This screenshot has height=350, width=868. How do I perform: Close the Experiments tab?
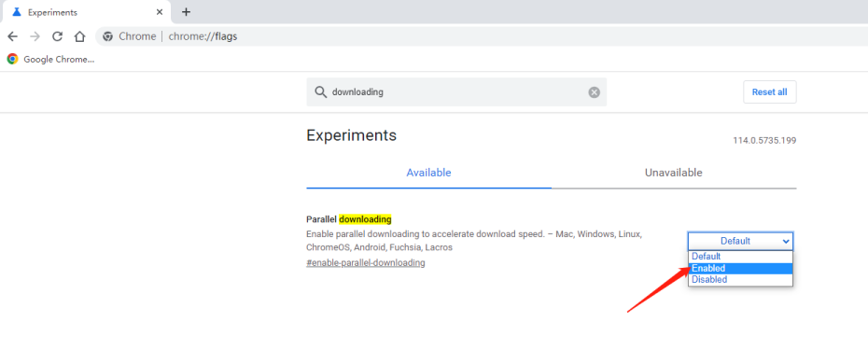tap(160, 11)
